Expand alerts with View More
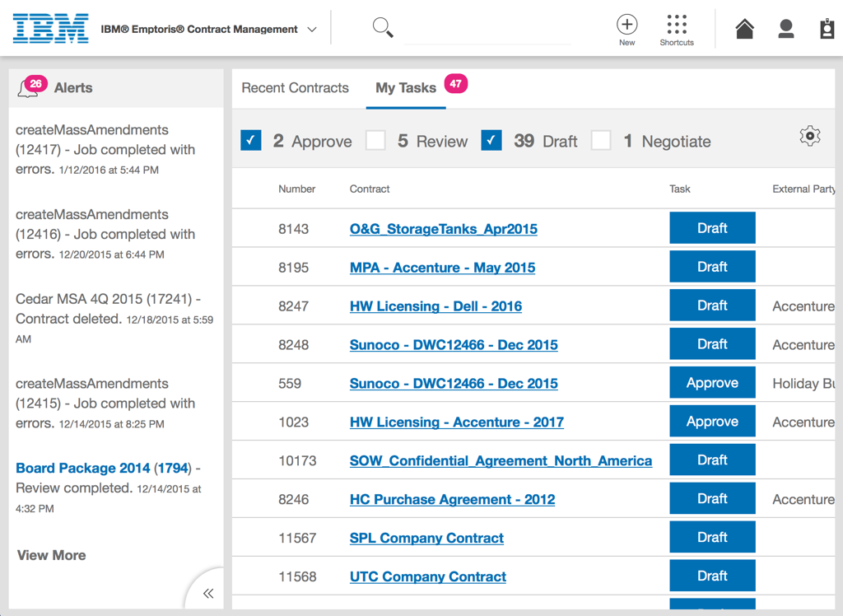This screenshot has width=843, height=616. click(x=51, y=555)
